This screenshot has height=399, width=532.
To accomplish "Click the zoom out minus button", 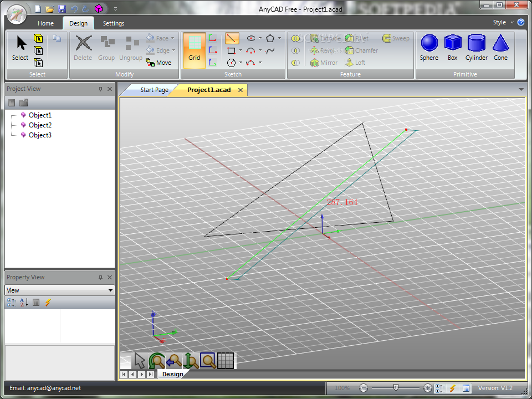I will click(364, 388).
